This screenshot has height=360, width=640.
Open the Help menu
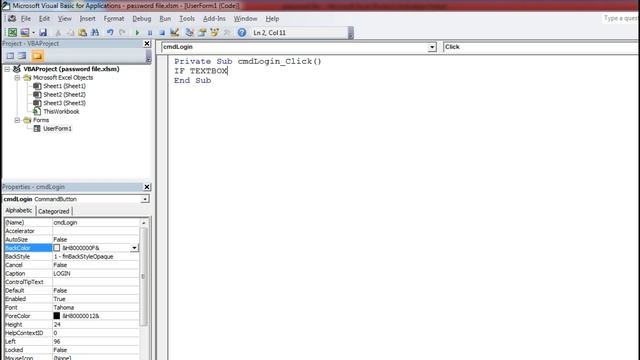(272, 19)
